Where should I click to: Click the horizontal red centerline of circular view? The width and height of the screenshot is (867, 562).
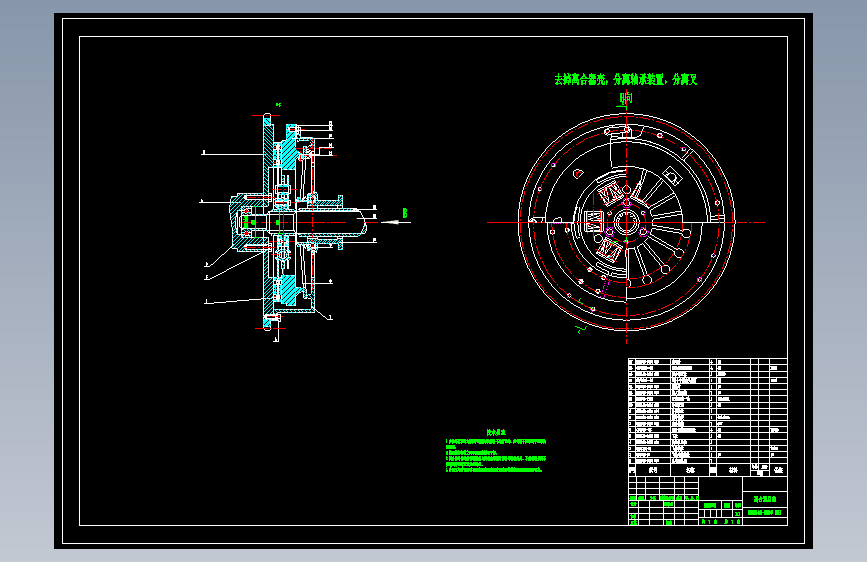pos(626,222)
